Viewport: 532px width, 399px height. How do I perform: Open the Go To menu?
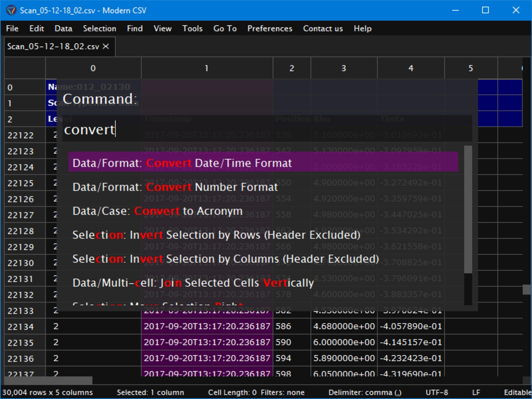pyautogui.click(x=225, y=28)
